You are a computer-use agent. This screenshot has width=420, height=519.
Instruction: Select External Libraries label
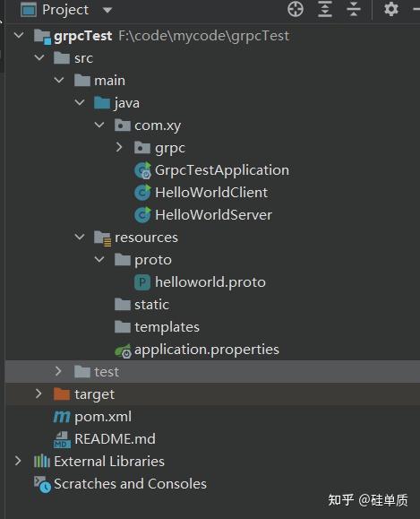(109, 462)
